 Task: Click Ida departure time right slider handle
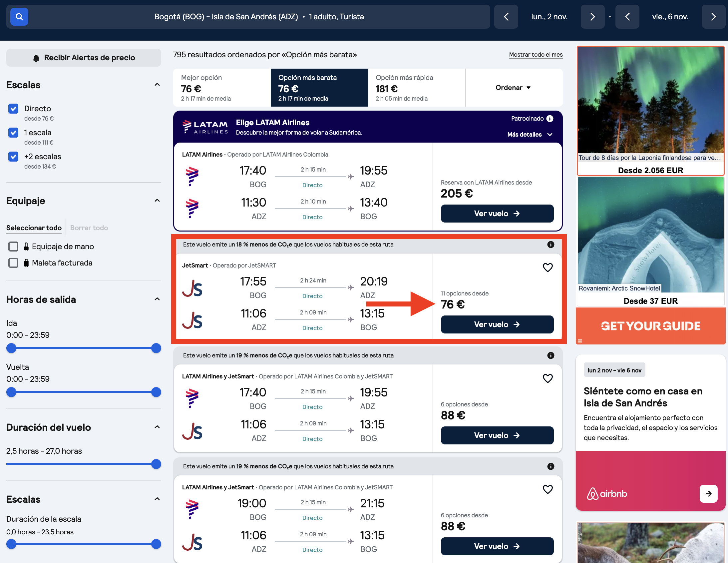156,348
